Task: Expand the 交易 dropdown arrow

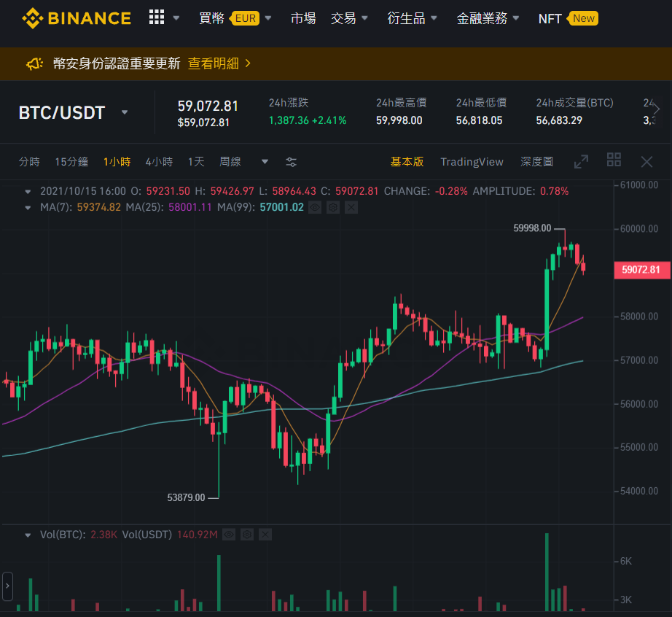Action: (364, 18)
